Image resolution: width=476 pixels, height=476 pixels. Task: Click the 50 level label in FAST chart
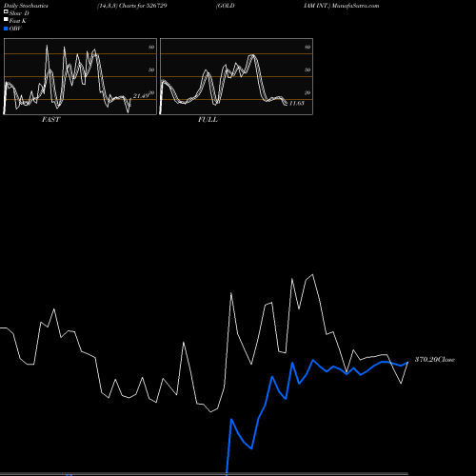coord(151,69)
